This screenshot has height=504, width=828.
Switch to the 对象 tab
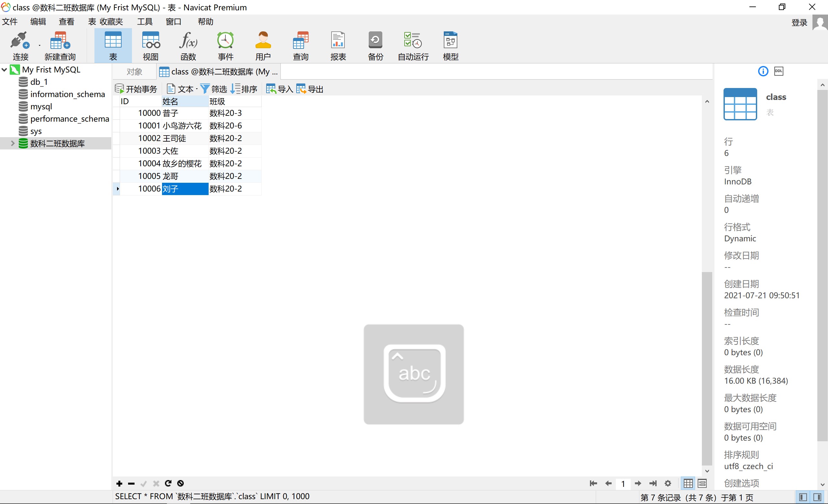135,71
